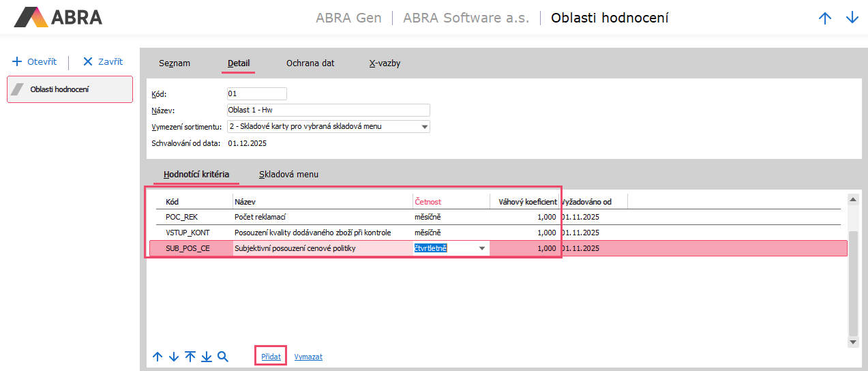Click Otevřít in the left panel
Screen dimensions: 868x371
(x=35, y=61)
